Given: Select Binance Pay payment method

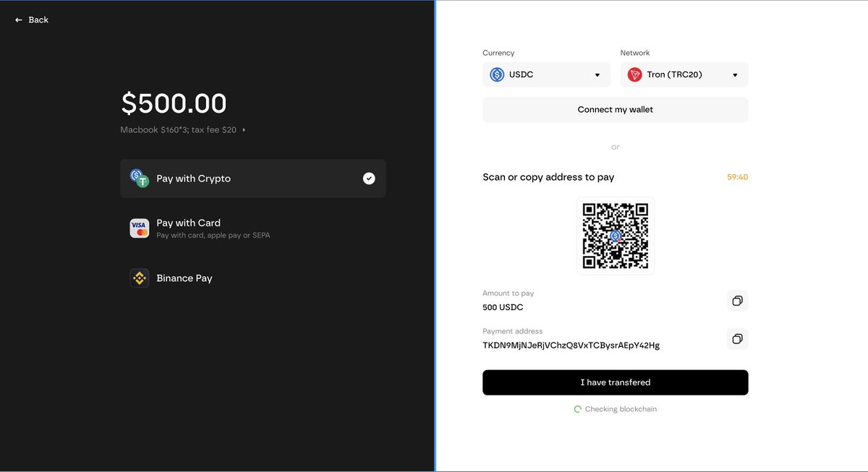Looking at the screenshot, I should point(253,278).
